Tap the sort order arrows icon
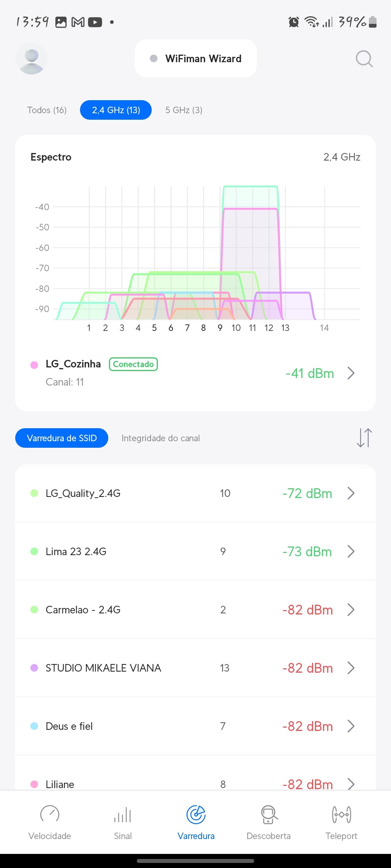 pos(364,438)
